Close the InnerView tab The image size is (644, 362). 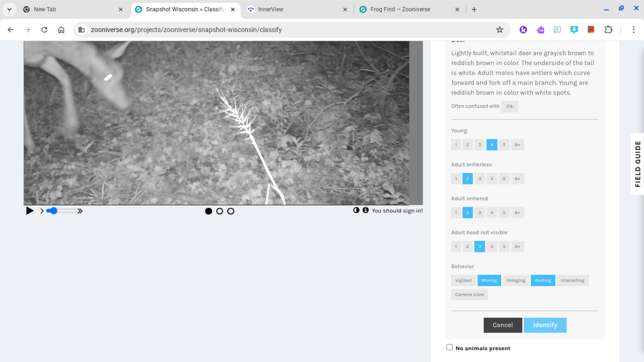tap(345, 10)
